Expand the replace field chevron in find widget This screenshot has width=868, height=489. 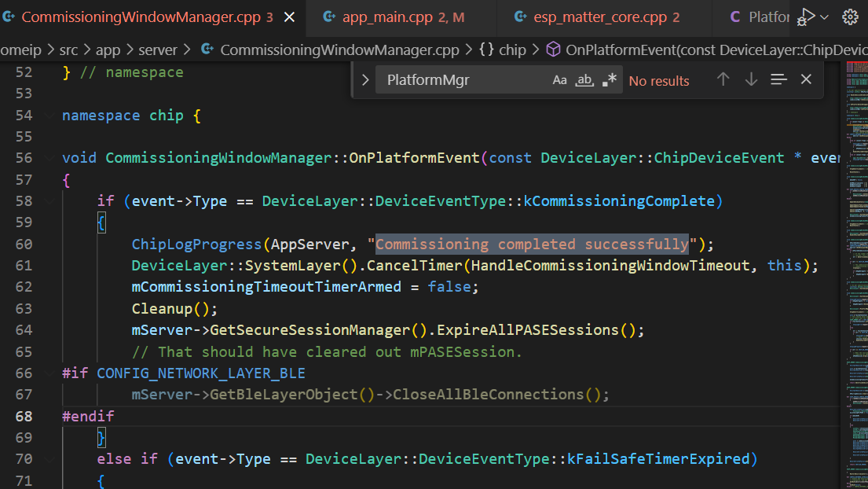(364, 79)
